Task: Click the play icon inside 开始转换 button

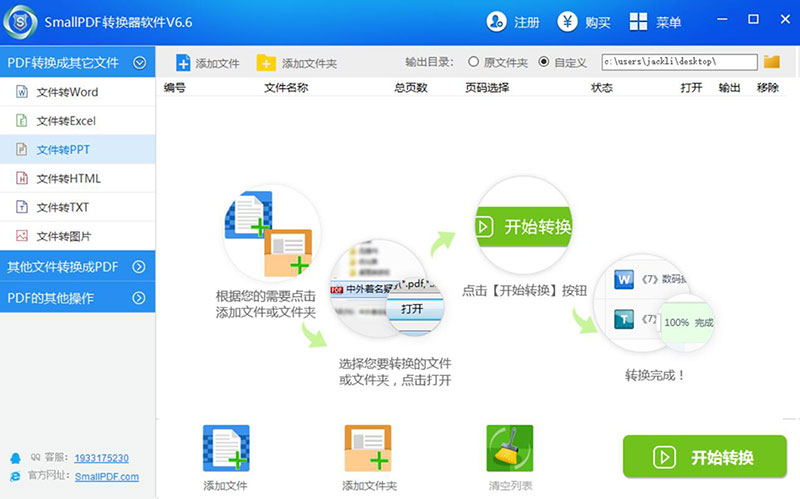Action: coord(664,457)
